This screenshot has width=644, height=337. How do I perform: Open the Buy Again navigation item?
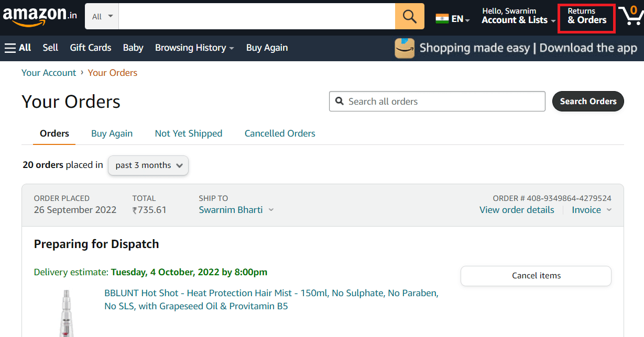click(267, 48)
